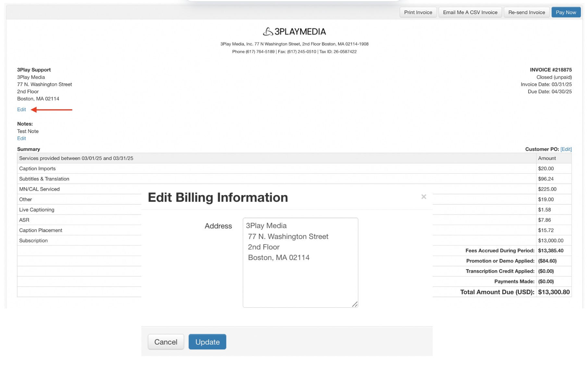Click the $13,385.40 fees accrued value
This screenshot has width=588, height=365.
551,251
